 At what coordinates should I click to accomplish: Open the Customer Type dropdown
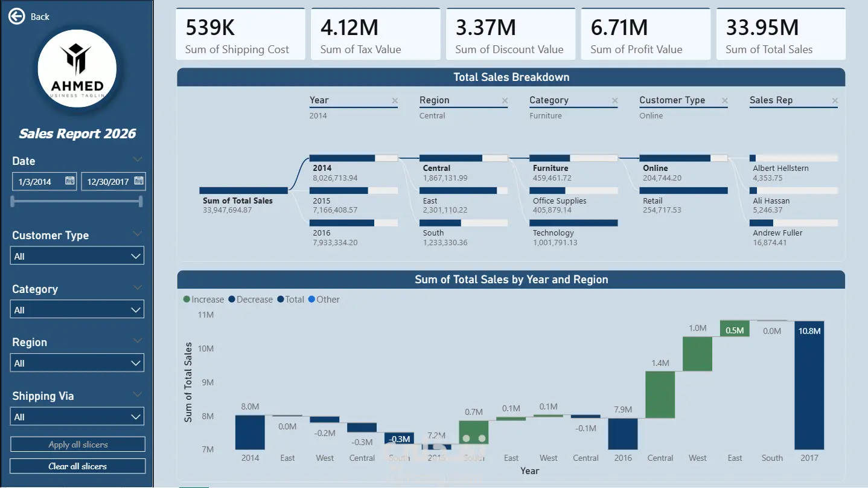(77, 256)
